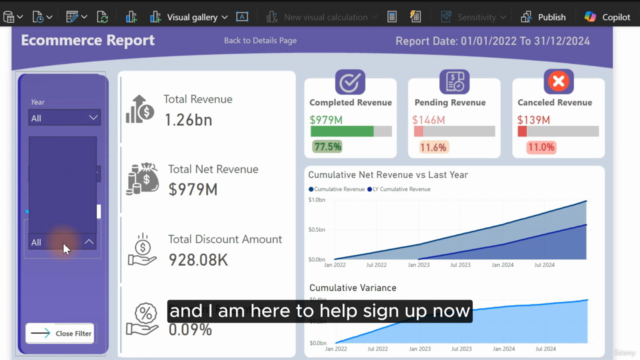This screenshot has height=360, width=640.
Task: Click the Close Filter button
Action: 60,333
